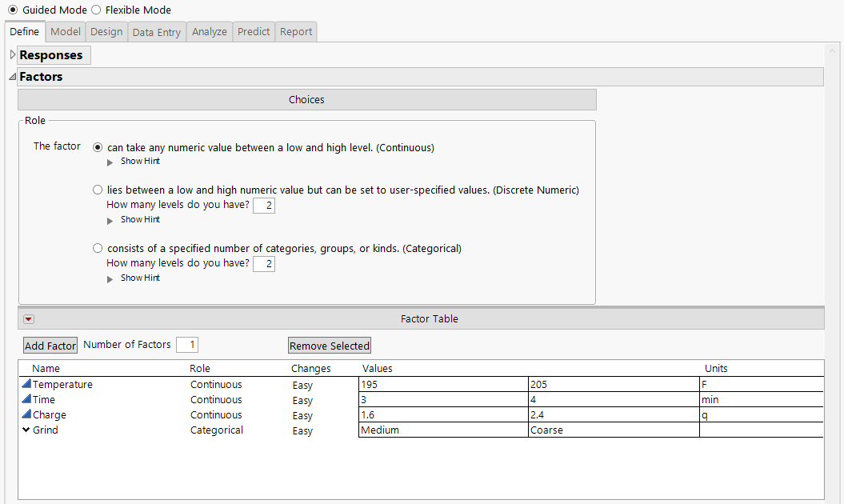The height and width of the screenshot is (504, 844).
Task: Click the chevron icon next to Grind
Action: pyautogui.click(x=25, y=430)
